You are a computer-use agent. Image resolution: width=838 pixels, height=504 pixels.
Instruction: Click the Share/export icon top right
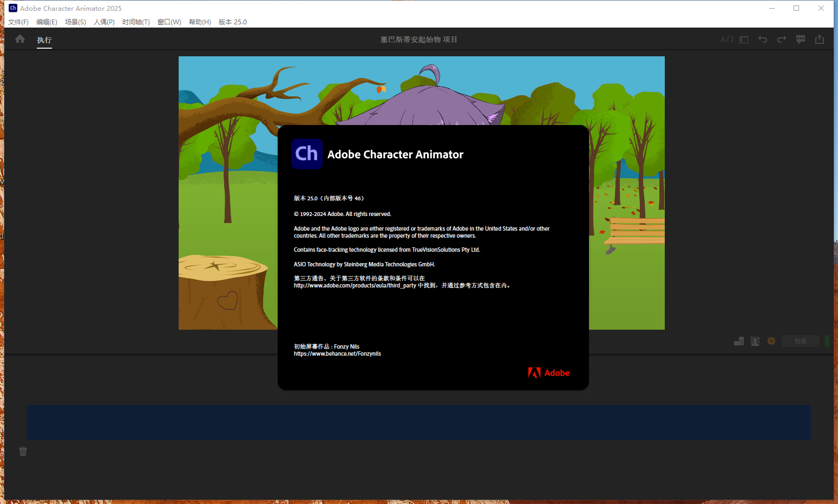pos(820,39)
